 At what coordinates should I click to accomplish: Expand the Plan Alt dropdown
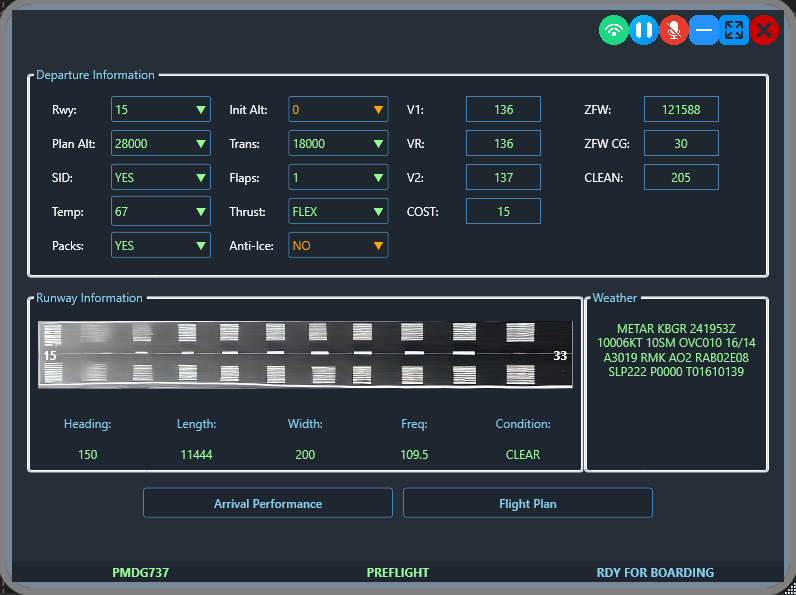pos(160,144)
